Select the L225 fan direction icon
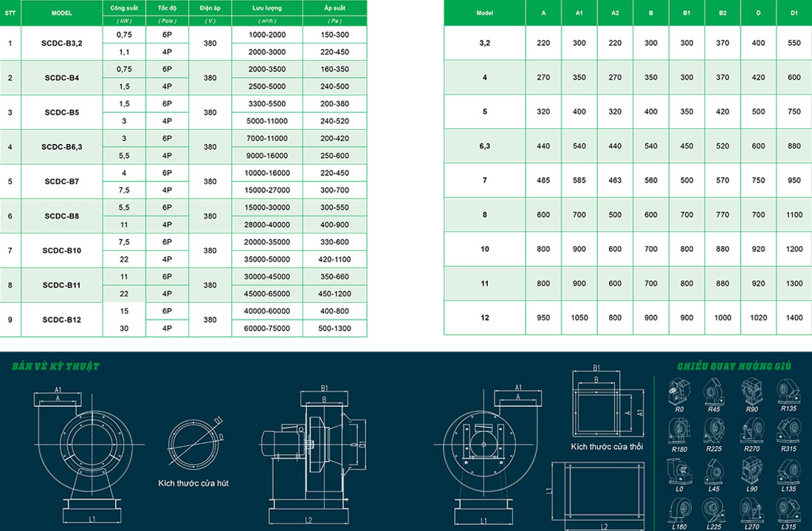 714,510
